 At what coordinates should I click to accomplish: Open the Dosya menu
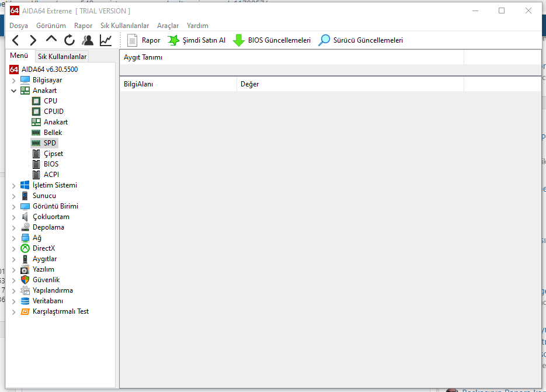pos(19,26)
